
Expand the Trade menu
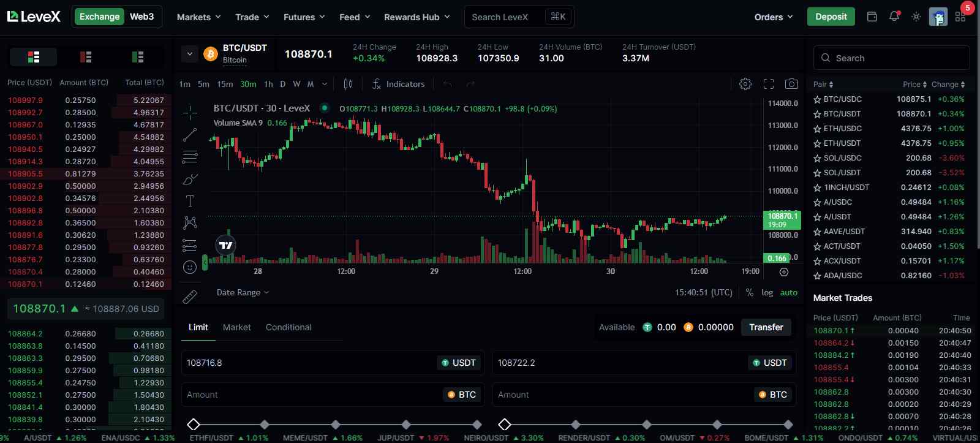tap(252, 17)
